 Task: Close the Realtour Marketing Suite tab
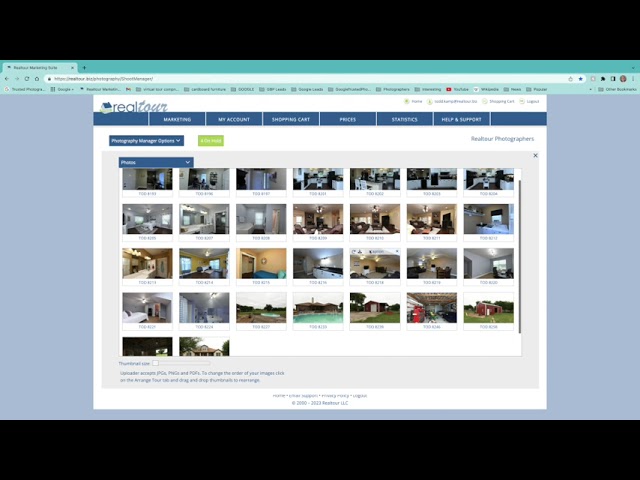tap(73, 68)
